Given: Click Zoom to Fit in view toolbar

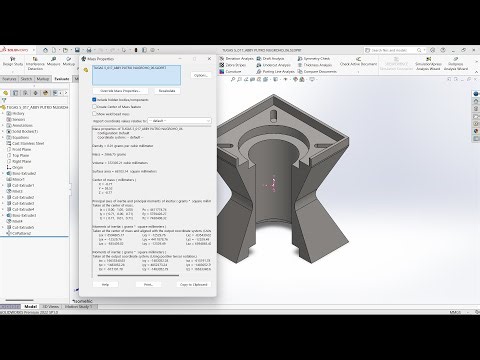Looking at the screenshot, I should click(x=233, y=79).
